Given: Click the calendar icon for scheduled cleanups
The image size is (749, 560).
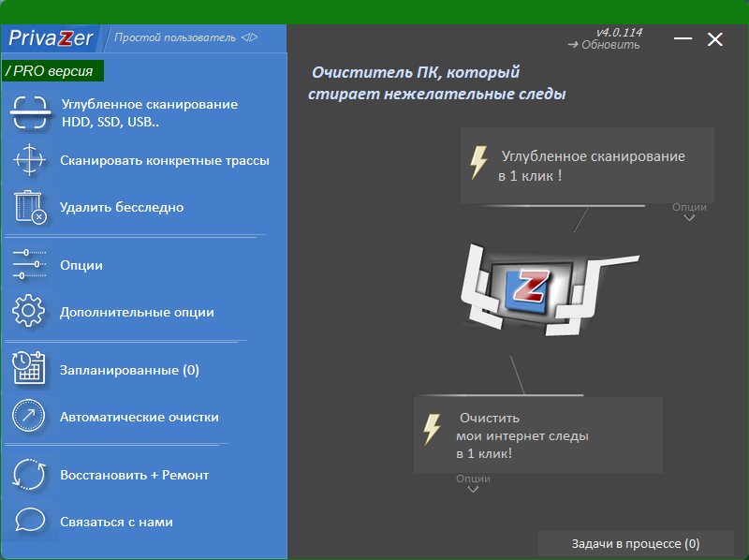Looking at the screenshot, I should click(29, 370).
